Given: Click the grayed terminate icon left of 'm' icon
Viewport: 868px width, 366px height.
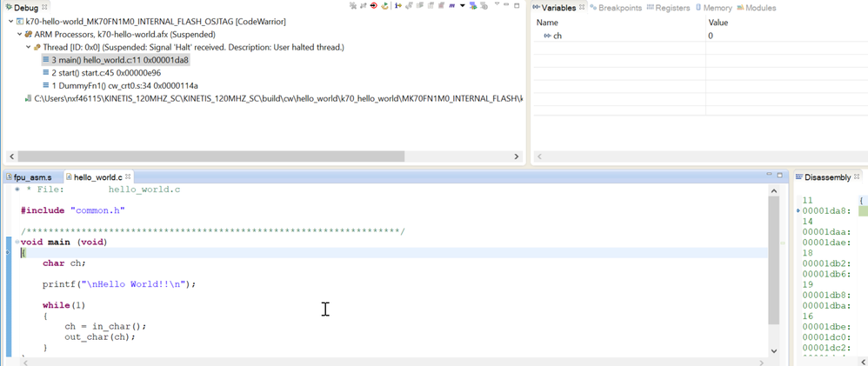Looking at the screenshot, I should coord(441,5).
